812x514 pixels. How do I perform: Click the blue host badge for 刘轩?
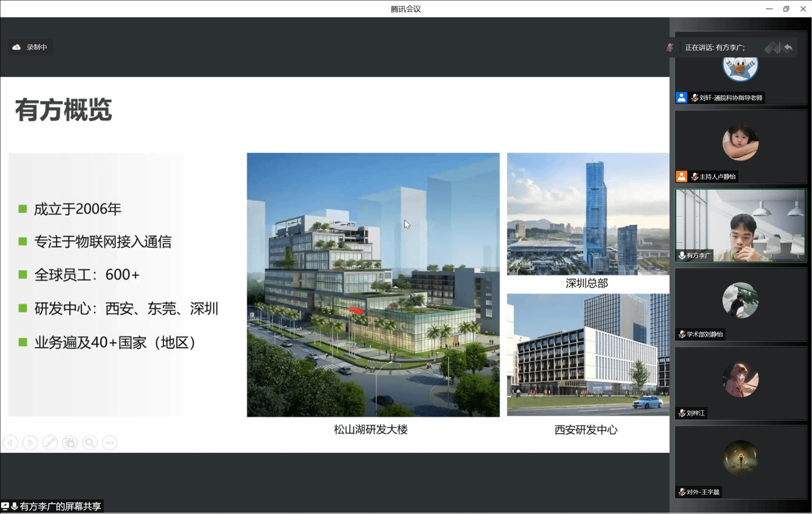tap(681, 97)
